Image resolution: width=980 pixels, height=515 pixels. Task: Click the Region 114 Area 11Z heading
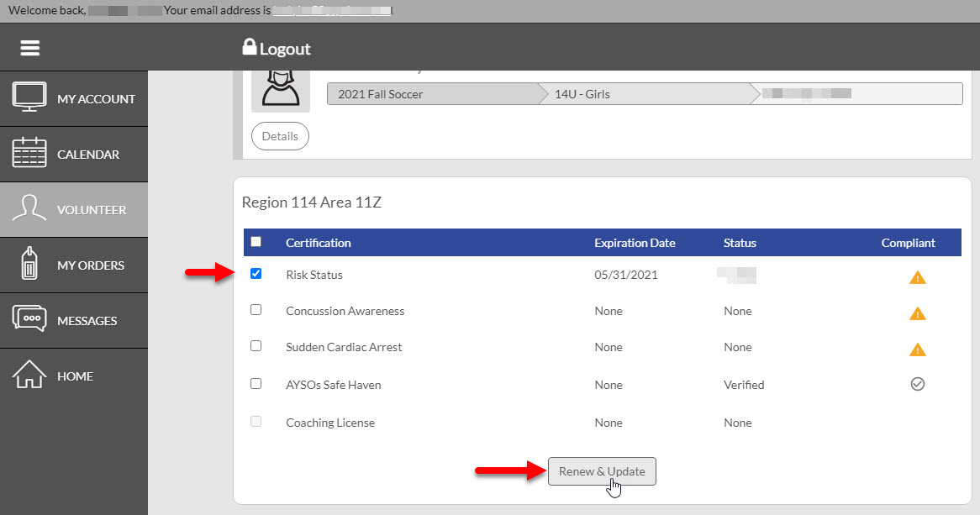311,202
